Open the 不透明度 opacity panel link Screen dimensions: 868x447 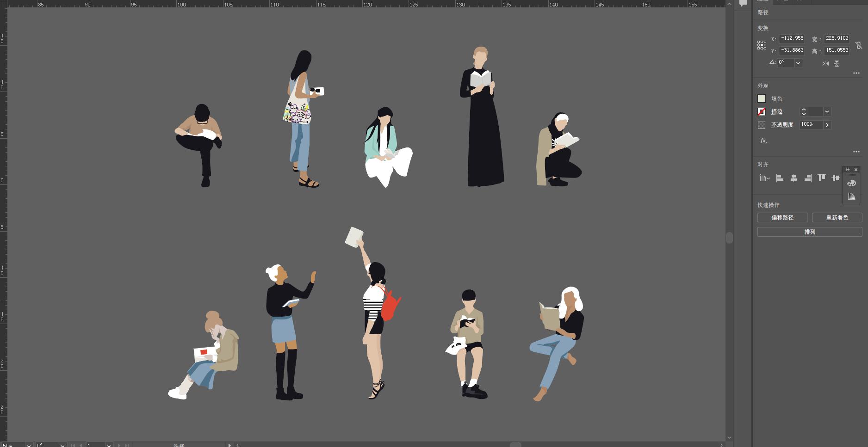tap(782, 125)
